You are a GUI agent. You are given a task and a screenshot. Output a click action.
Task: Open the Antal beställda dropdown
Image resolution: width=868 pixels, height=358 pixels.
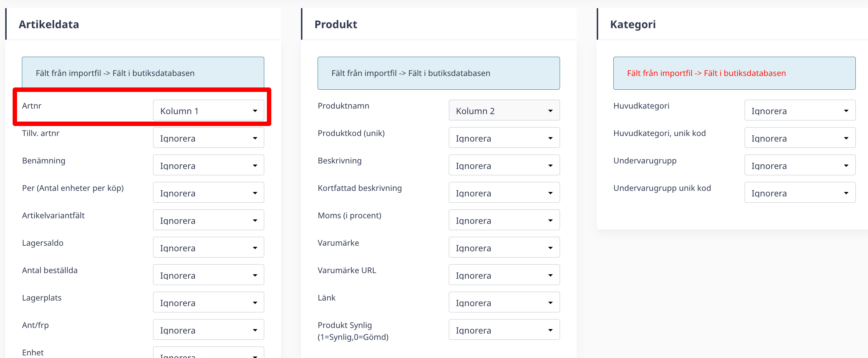pos(208,275)
